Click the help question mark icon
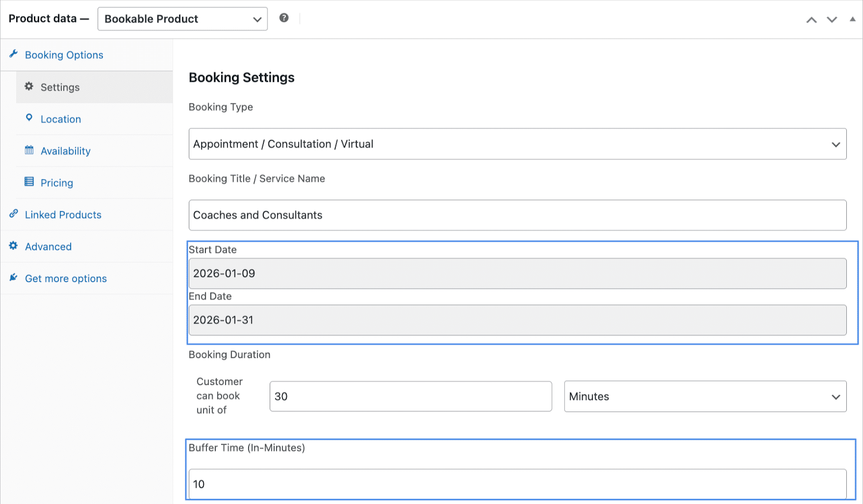The image size is (863, 504). coord(284,18)
